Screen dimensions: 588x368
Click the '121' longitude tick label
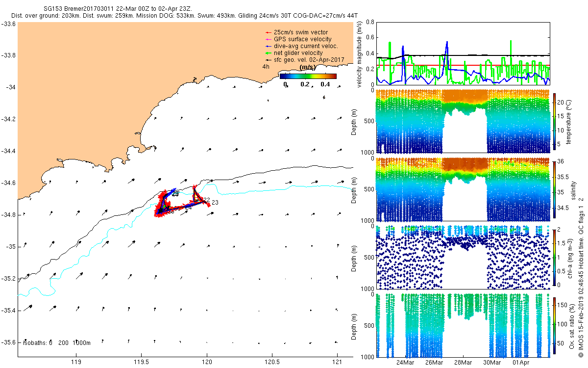338,363
